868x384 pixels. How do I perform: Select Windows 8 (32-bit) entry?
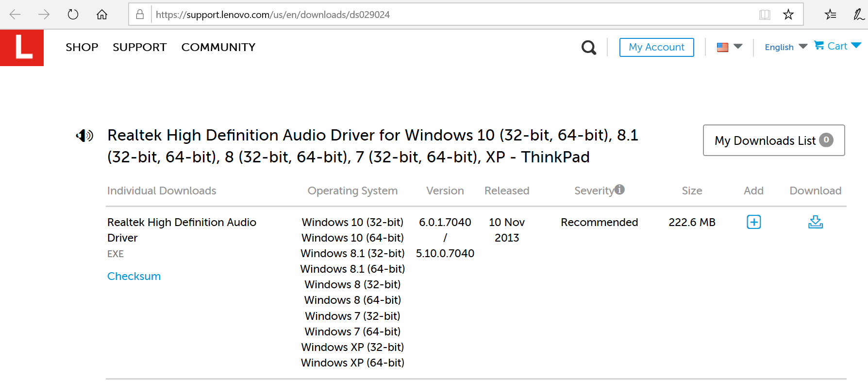[352, 284]
